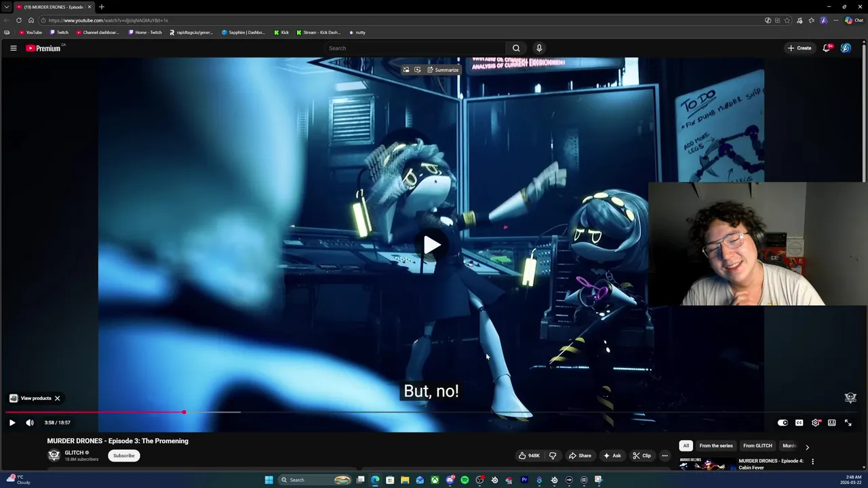868x488 pixels.
Task: Start voice search with microphone icon
Action: click(x=539, y=48)
